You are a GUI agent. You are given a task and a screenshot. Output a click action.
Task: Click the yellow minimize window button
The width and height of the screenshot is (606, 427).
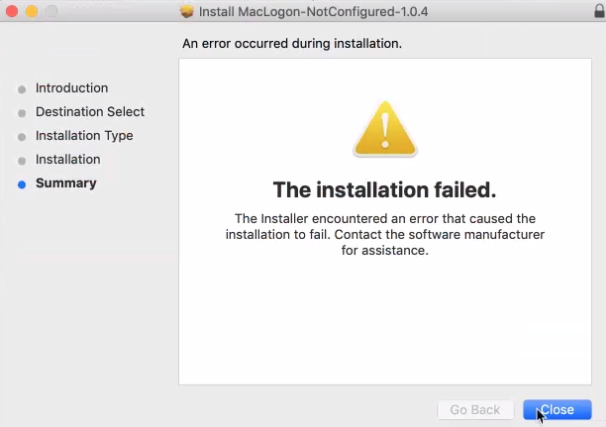32,11
